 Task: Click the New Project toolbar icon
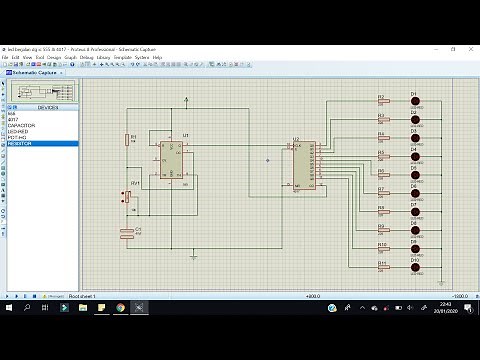(x=4, y=64)
